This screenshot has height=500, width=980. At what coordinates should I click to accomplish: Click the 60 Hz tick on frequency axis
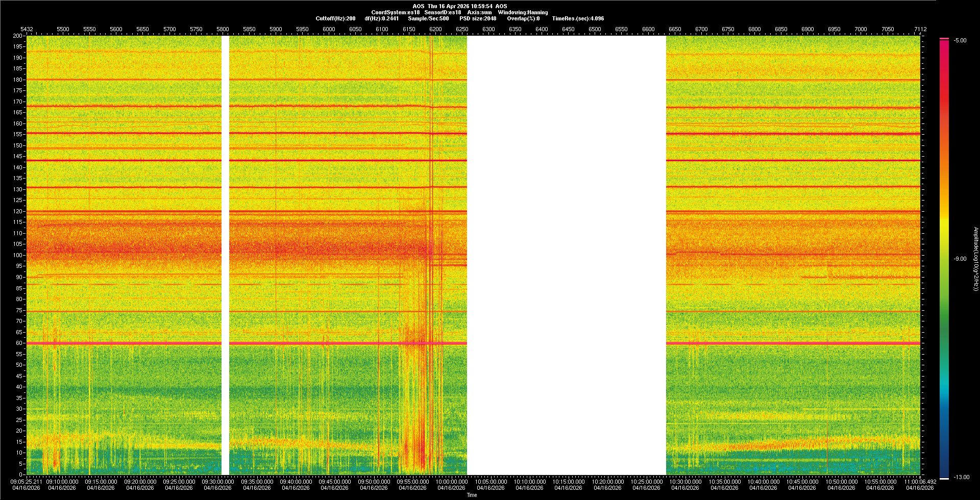click(x=18, y=343)
